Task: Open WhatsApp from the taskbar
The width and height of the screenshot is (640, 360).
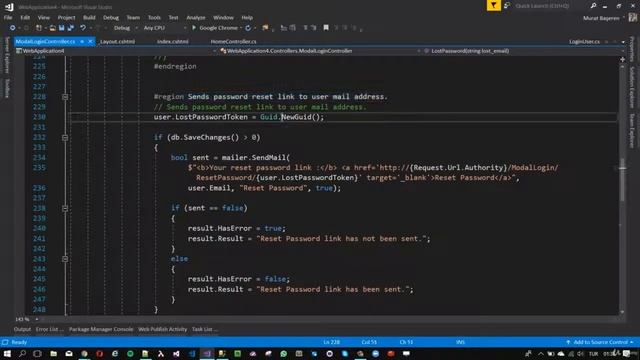Action: [x=284, y=353]
